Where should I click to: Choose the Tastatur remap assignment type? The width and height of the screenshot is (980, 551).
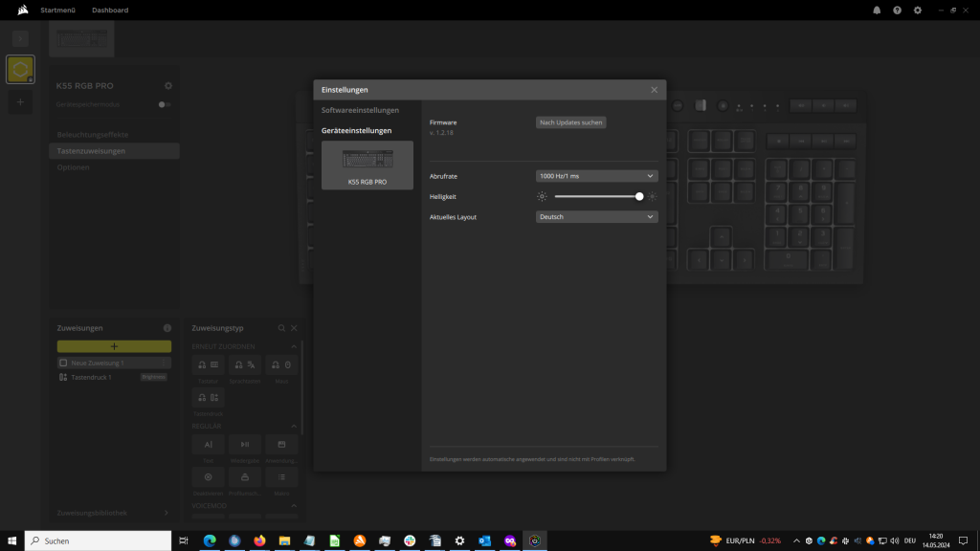(208, 364)
